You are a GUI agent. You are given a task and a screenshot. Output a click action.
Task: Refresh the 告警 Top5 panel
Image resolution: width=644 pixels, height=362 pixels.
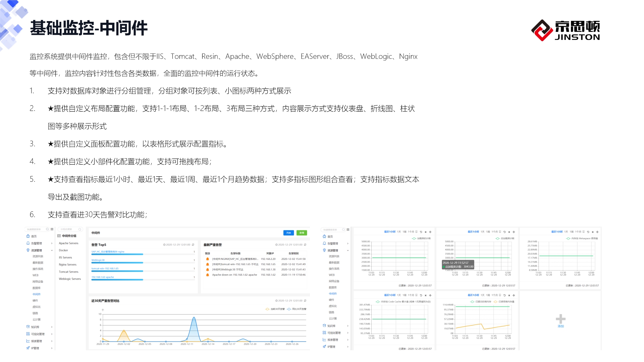coord(193,245)
